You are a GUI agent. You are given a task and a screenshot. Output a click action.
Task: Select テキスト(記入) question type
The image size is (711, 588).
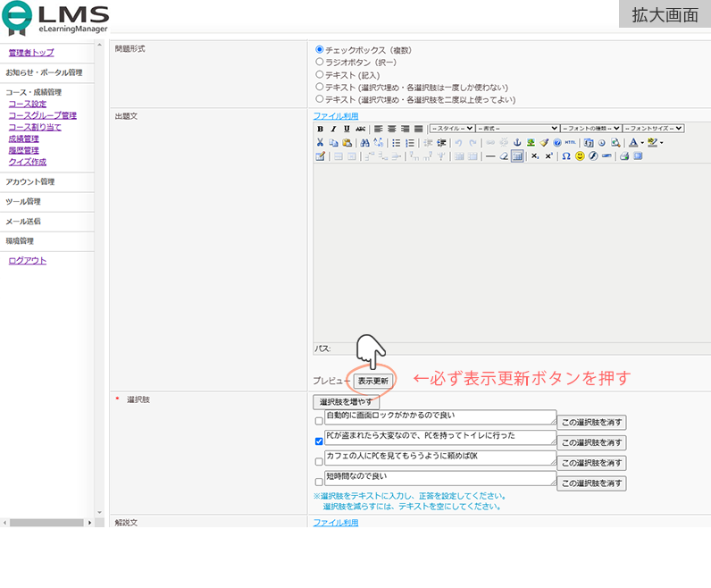tap(320, 74)
